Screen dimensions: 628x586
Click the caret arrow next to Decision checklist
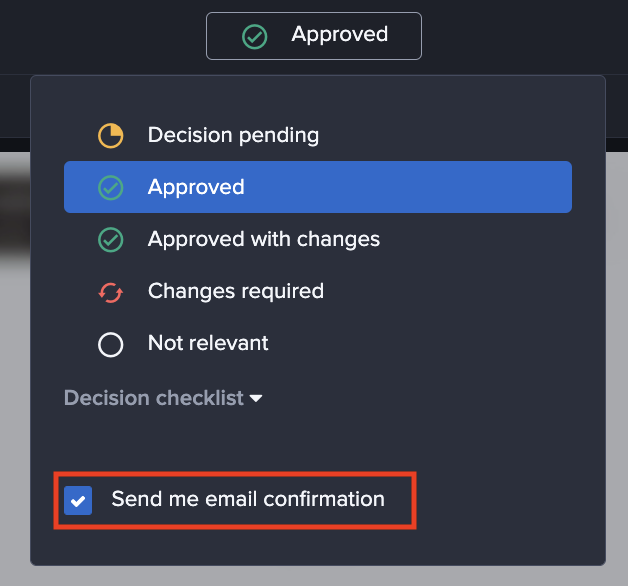point(257,398)
